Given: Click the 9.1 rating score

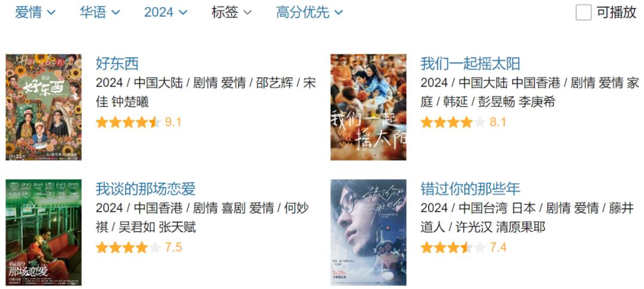Looking at the screenshot, I should point(173,122).
